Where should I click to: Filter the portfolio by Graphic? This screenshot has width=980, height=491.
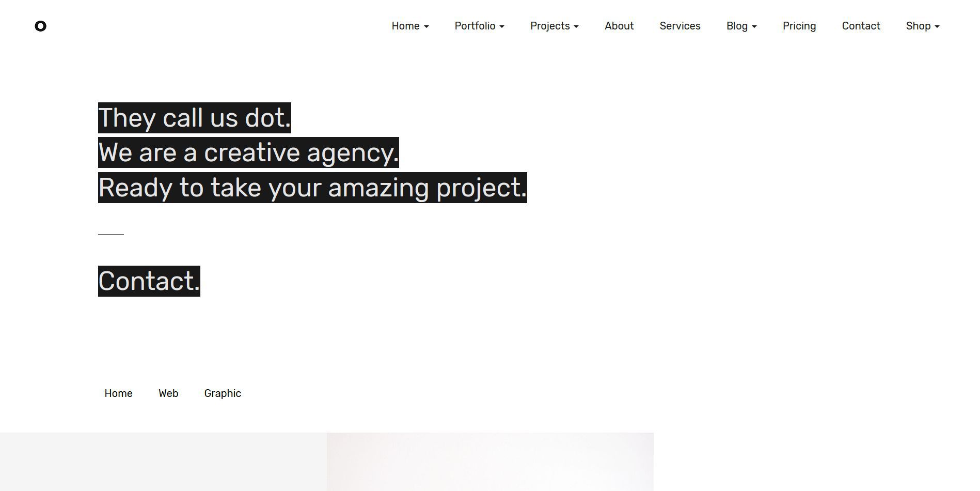[x=223, y=393]
